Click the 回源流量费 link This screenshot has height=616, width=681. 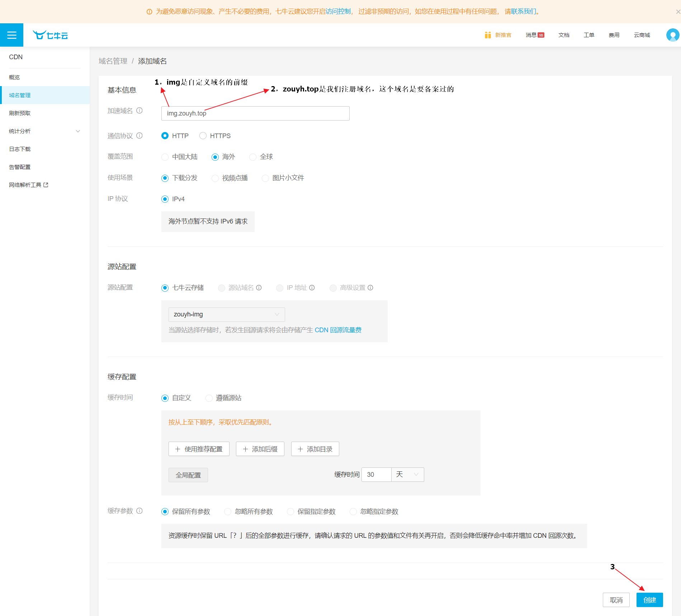tap(346, 330)
